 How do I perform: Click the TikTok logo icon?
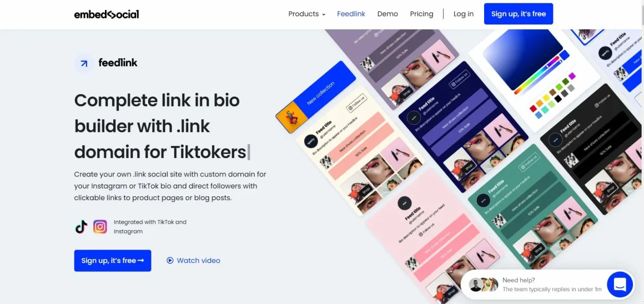pos(81,226)
